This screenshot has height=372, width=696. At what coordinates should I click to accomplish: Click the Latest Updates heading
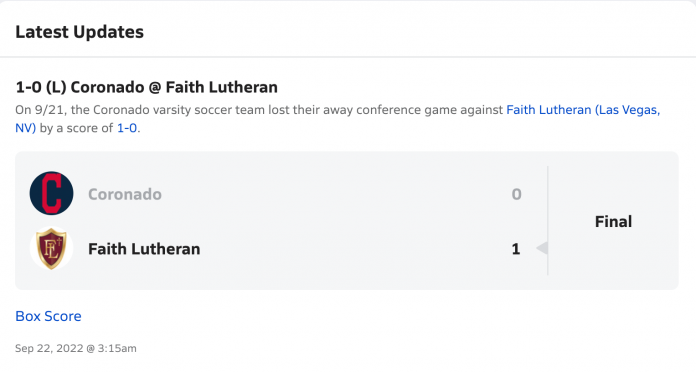[x=79, y=32]
